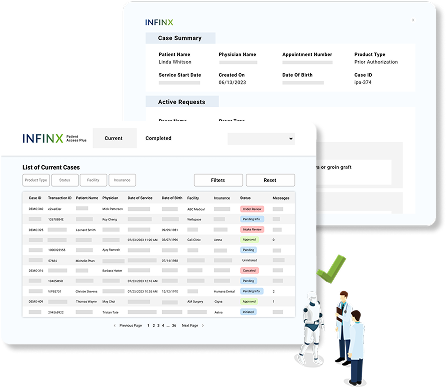
Task: Close the Case Summary window
Action: click(x=413, y=20)
